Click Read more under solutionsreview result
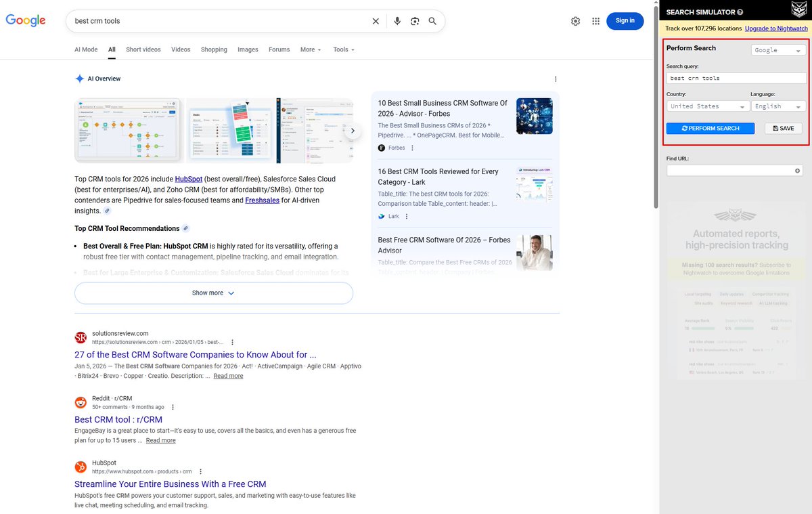 [228, 376]
